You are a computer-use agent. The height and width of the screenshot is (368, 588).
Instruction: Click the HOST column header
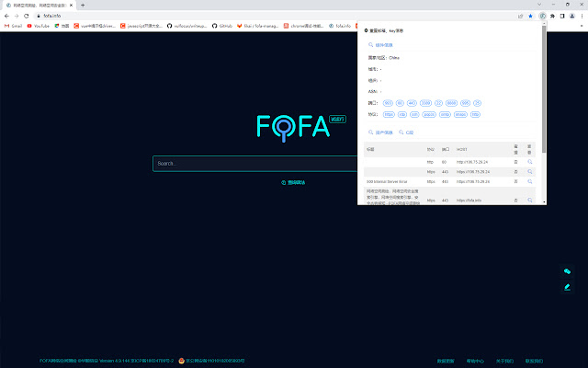pyautogui.click(x=462, y=149)
